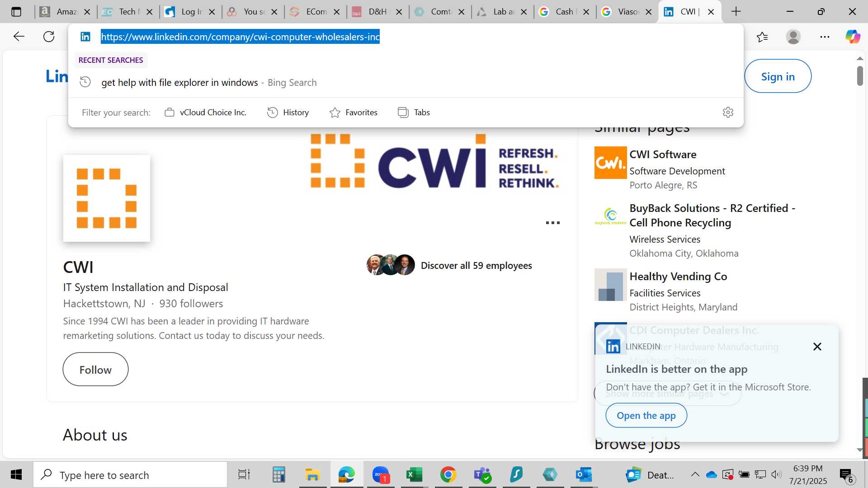868x488 pixels.
Task: Open the OneDrive tray icon
Action: click(712, 474)
